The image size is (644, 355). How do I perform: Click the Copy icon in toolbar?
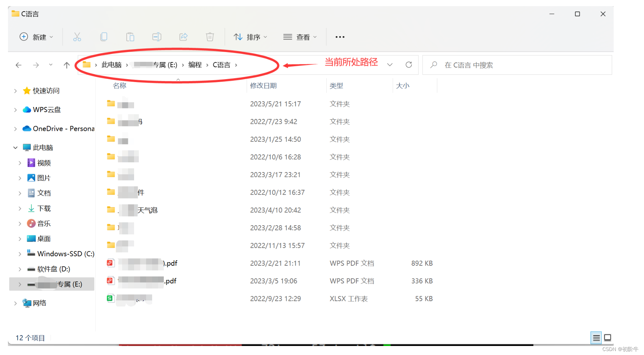point(104,37)
